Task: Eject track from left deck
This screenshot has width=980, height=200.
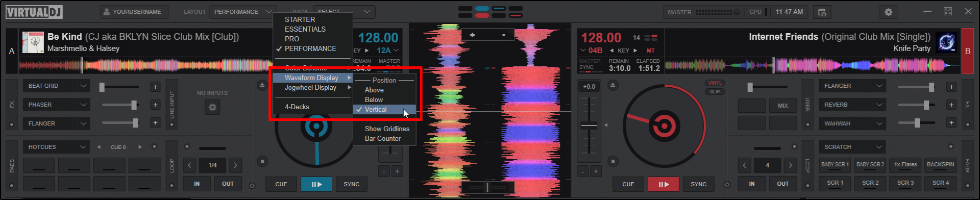Action: click(x=262, y=85)
